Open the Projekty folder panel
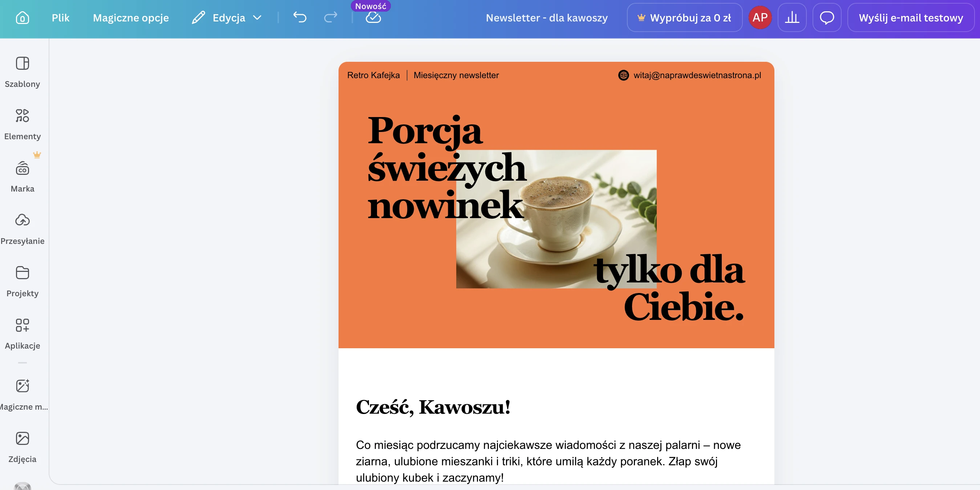980x490 pixels. (23, 281)
